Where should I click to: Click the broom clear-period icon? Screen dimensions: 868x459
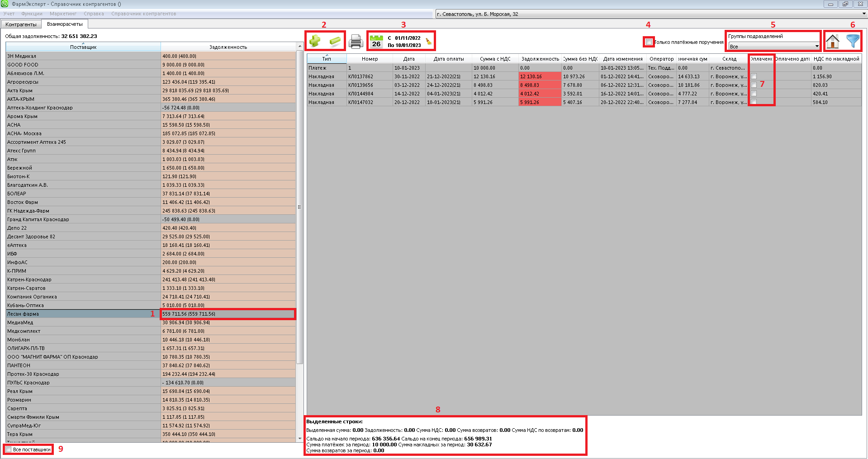point(428,42)
